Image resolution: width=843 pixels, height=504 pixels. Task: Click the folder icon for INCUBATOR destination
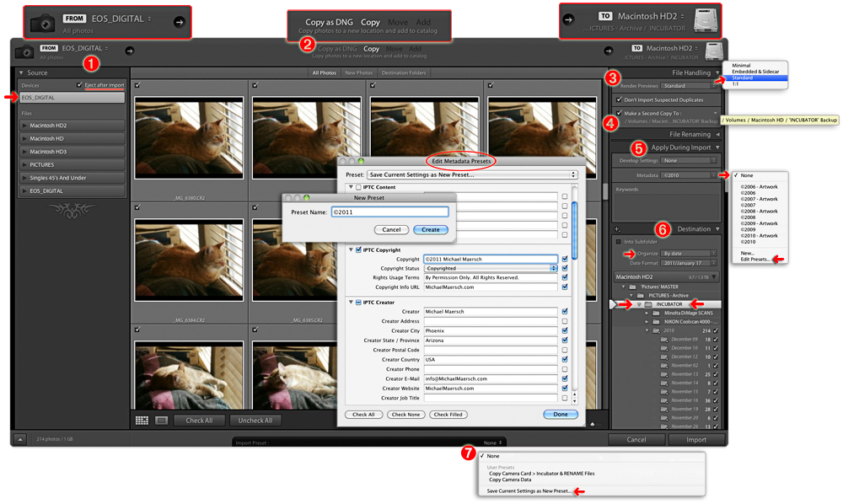[x=647, y=304]
